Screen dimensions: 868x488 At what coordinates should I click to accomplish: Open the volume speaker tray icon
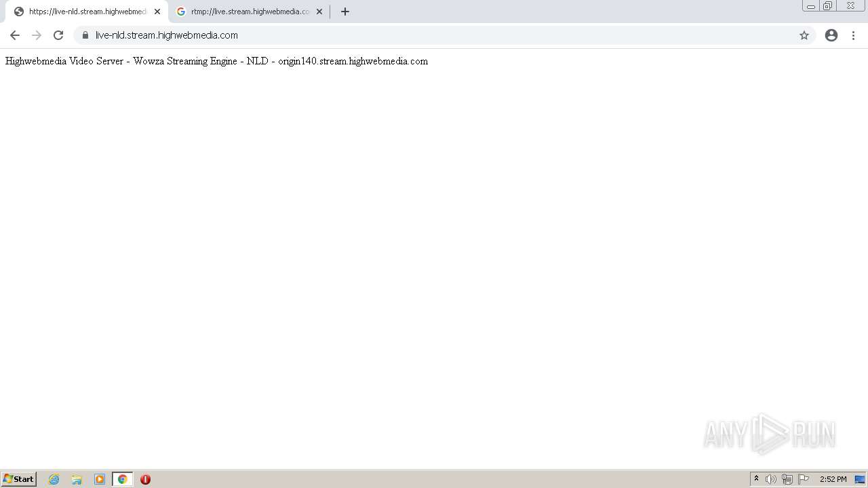[x=771, y=479]
